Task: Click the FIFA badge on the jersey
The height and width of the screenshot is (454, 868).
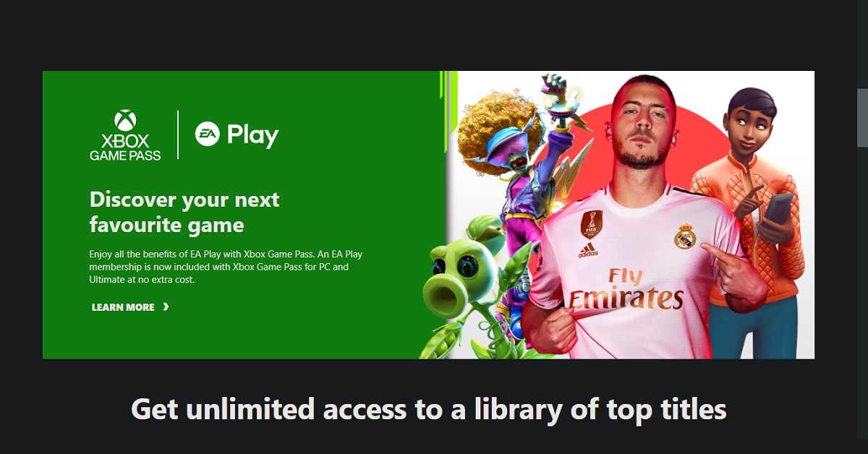Action: click(x=591, y=225)
